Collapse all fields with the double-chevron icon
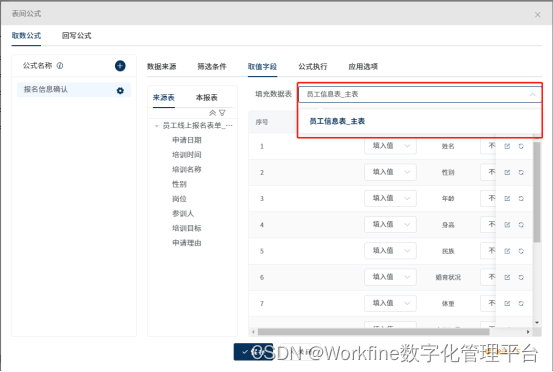This screenshot has width=553, height=372. tap(212, 113)
